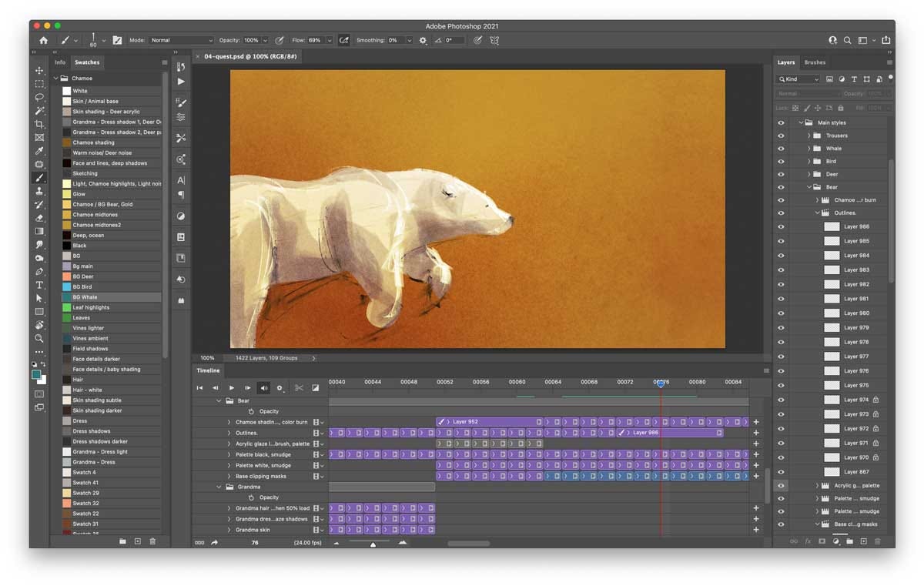The width and height of the screenshot is (924, 586).
Task: Collapse the Outlines. layer group
Action: [x=817, y=213]
